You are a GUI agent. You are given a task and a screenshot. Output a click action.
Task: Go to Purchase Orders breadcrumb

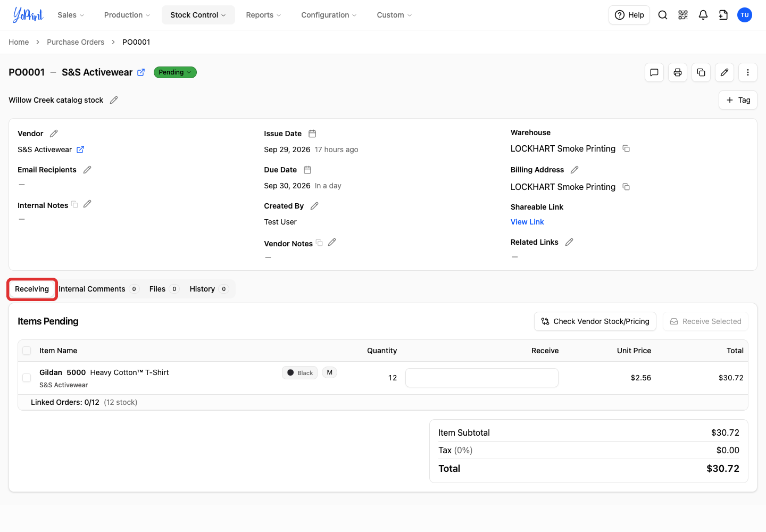76,42
